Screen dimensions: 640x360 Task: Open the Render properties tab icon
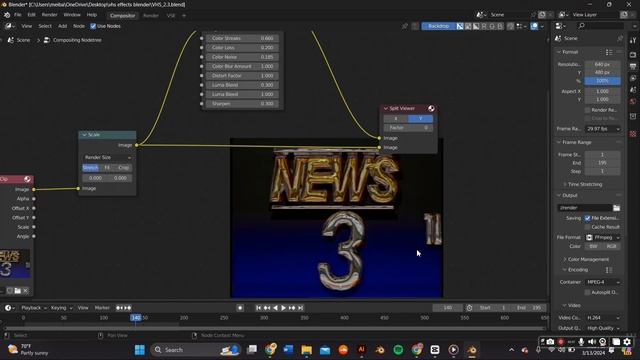[633, 54]
